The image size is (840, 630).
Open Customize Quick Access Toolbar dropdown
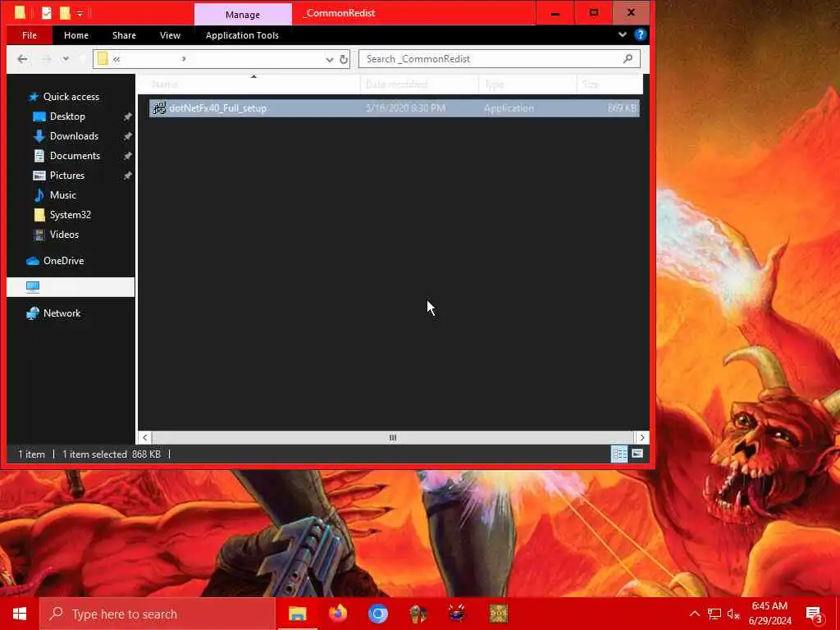coord(80,13)
